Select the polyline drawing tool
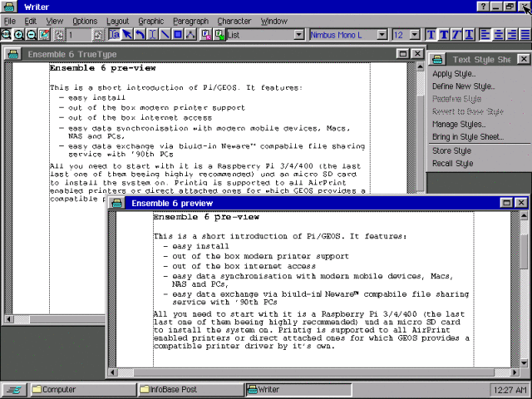The height and width of the screenshot is (399, 532). click(x=190, y=35)
